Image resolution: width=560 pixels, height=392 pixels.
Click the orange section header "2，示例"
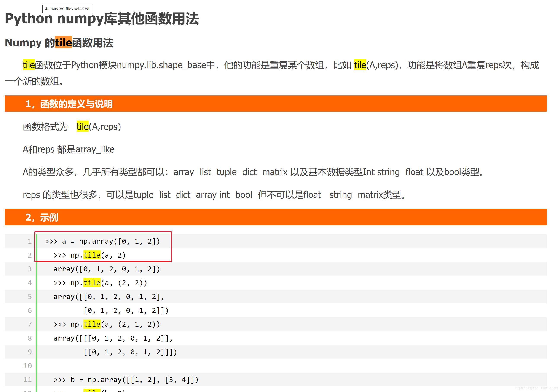tap(41, 217)
